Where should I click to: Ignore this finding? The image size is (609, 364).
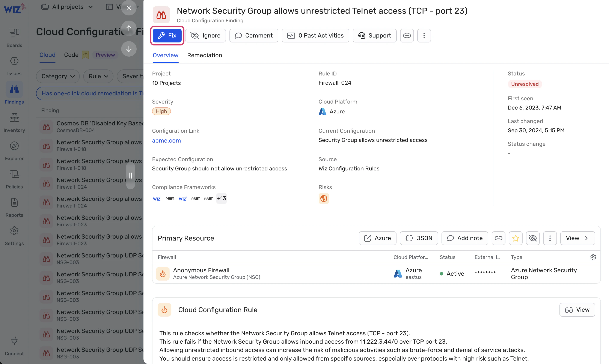click(x=205, y=36)
